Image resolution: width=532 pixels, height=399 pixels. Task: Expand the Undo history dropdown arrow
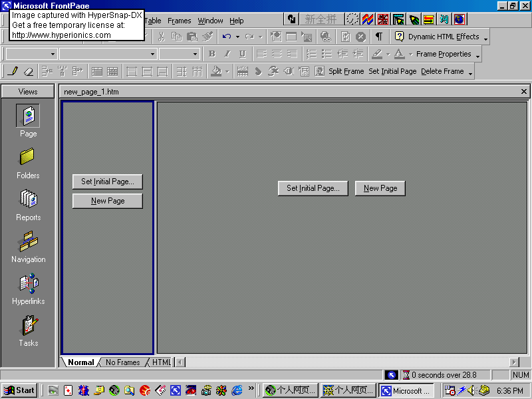237,37
